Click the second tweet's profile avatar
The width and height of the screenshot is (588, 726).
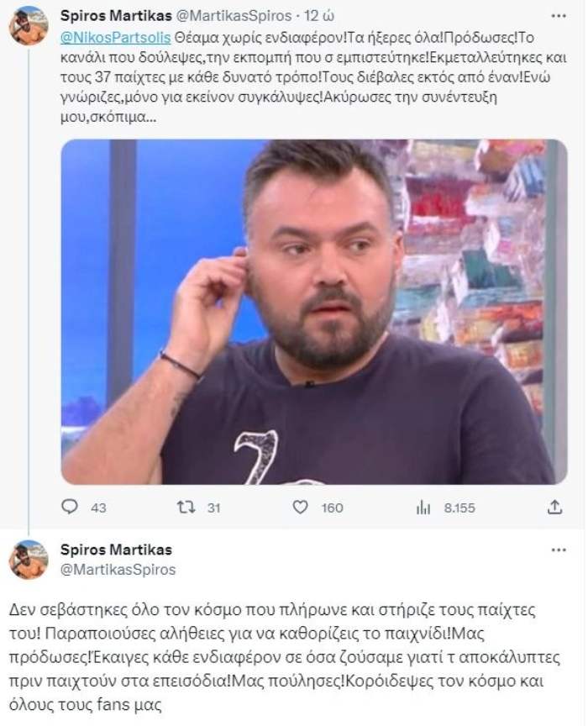29,559
